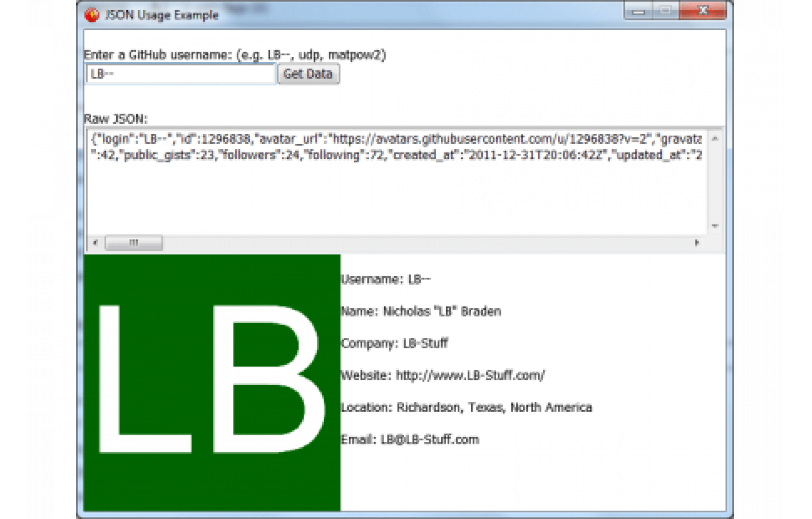Viewport: 812px width, 519px height.
Task: Click the Name: Nicholas "LB" Braden text
Action: click(x=421, y=311)
